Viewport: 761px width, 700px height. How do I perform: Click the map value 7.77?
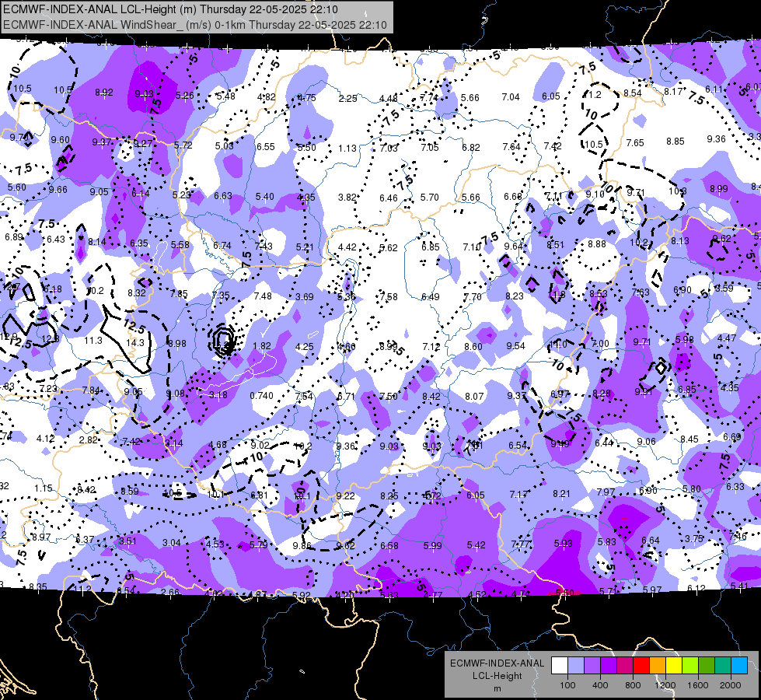[520, 544]
